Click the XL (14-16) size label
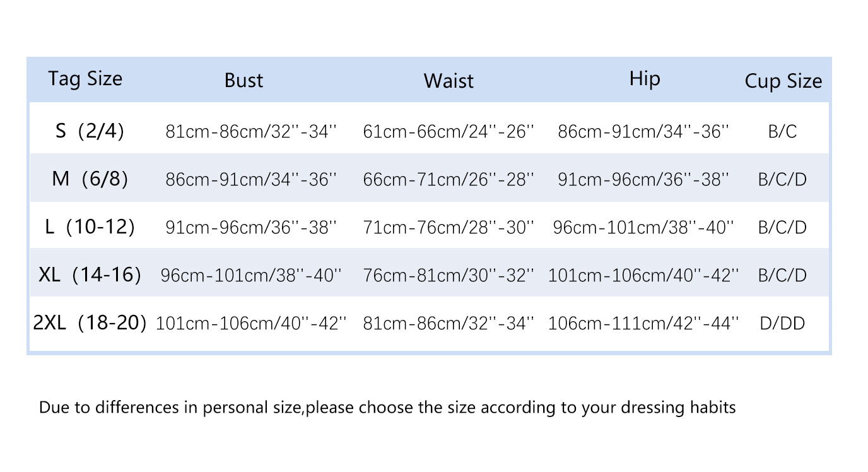The height and width of the screenshot is (472, 868). tap(90, 274)
